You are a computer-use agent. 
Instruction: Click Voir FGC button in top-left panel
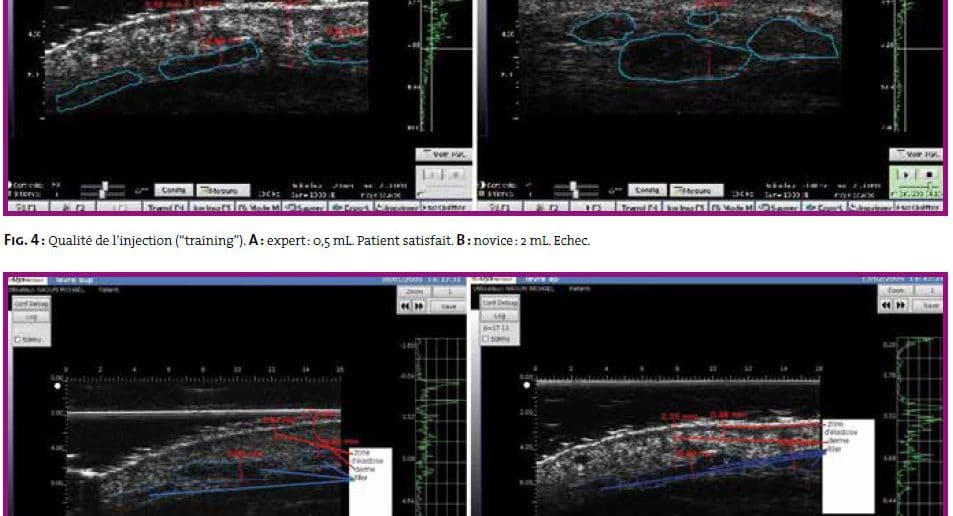click(x=442, y=154)
